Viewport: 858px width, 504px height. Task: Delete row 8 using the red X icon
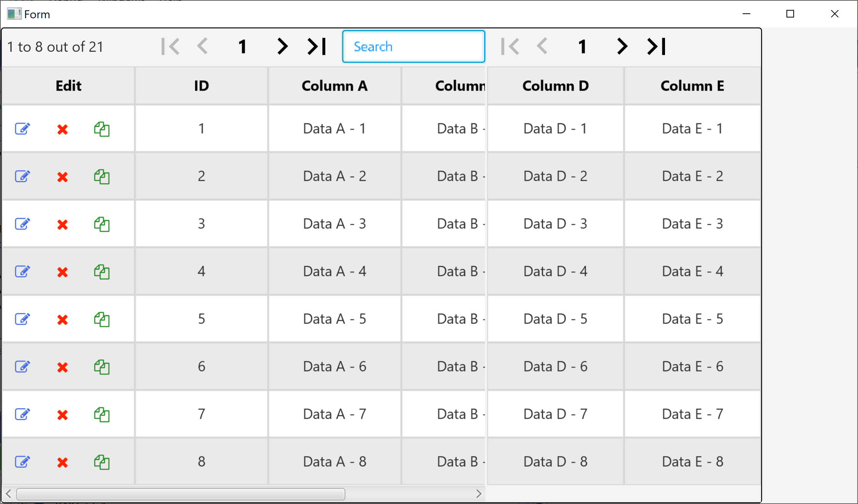[x=62, y=463]
